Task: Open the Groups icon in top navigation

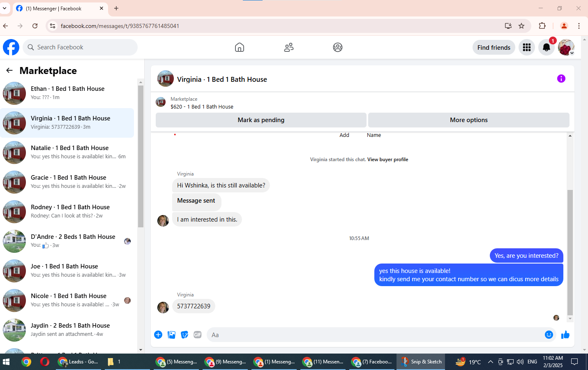Action: click(x=338, y=47)
